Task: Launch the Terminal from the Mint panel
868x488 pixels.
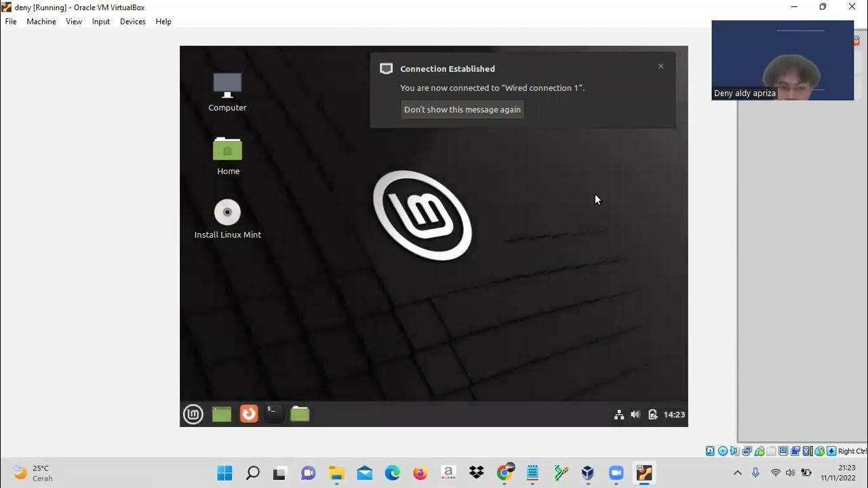Action: pyautogui.click(x=274, y=413)
